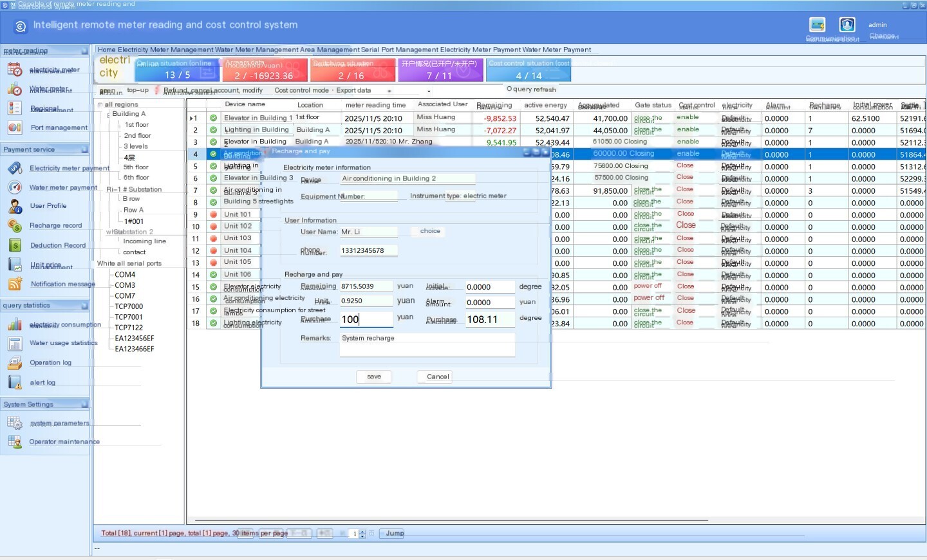Open the toolbar dropdown after Export data
Screen dimensions: 927x560
(x=389, y=91)
